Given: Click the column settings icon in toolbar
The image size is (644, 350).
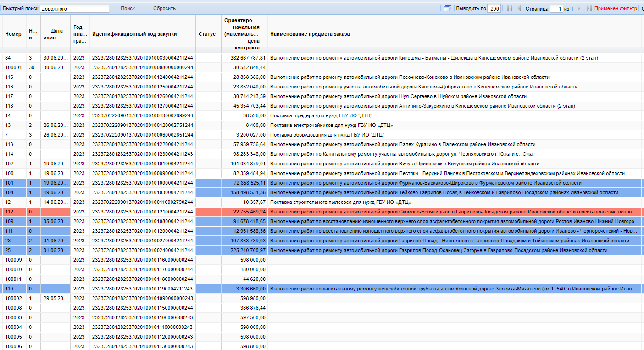Looking at the screenshot, I should (x=447, y=8).
